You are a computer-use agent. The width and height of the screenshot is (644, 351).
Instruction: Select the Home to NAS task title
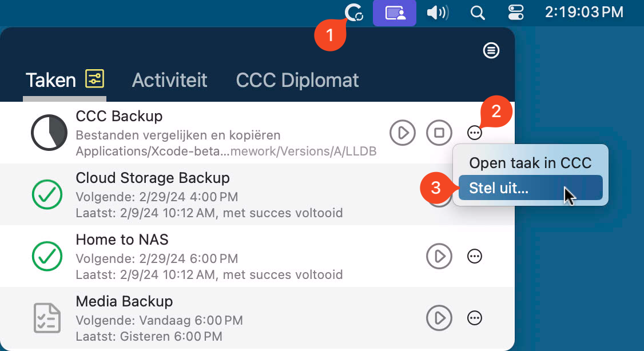point(122,240)
